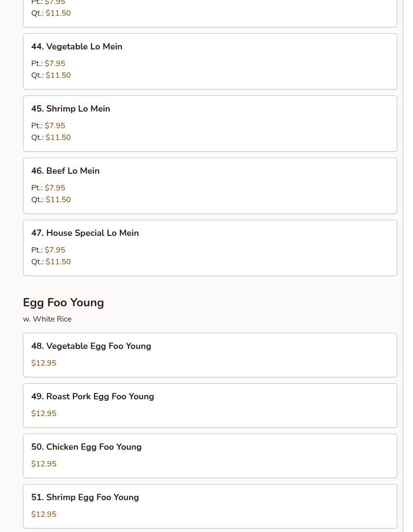
Task: Choose the Qt. $11.50 option for Shrimp Lo Mein
Action: pos(58,138)
